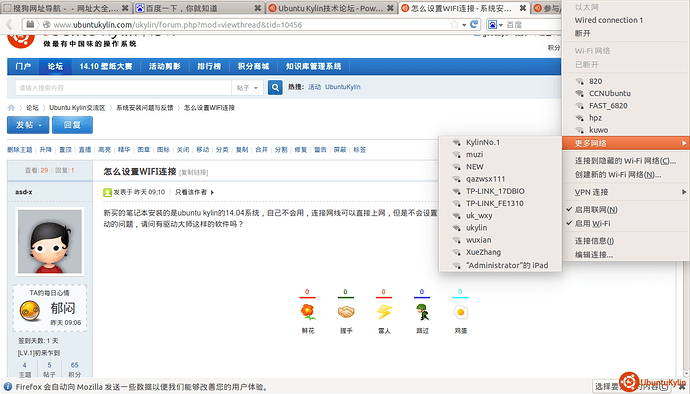Switch to the Ubuntu Kylin技术论坛 tab
Screen dimensions: 690x394
tap(331, 8)
